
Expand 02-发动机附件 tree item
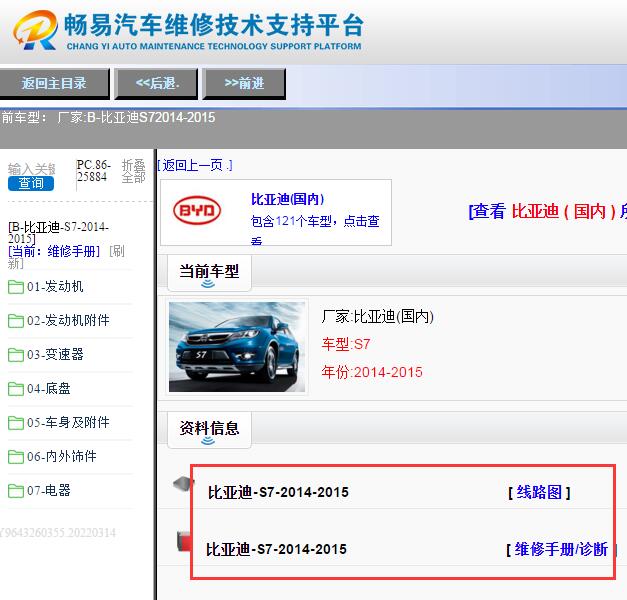(68, 321)
